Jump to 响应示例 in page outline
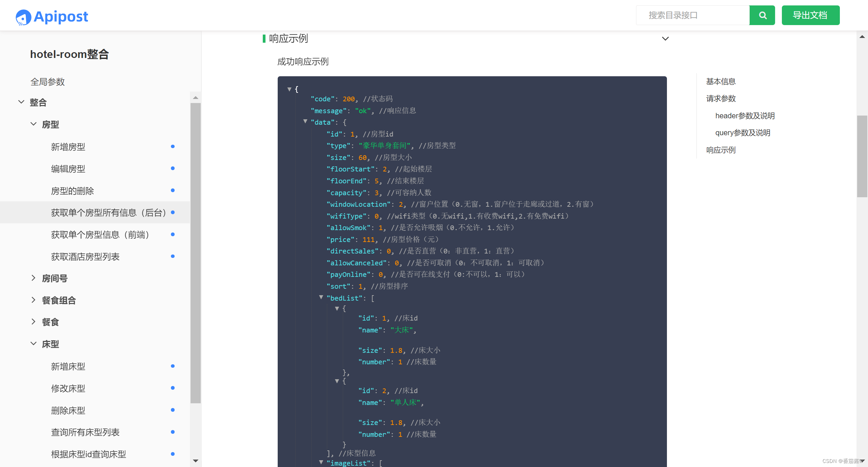Image resolution: width=868 pixels, height=467 pixels. (721, 150)
